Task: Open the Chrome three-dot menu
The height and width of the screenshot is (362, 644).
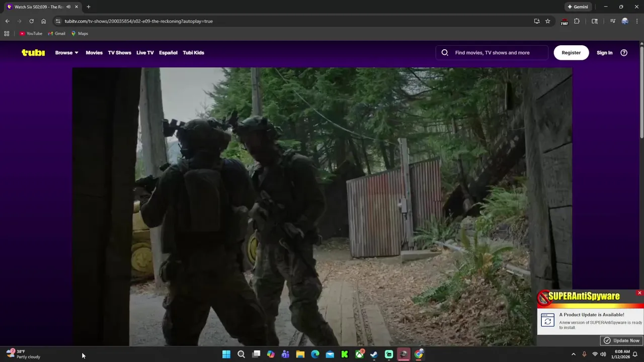Action: click(637, 21)
